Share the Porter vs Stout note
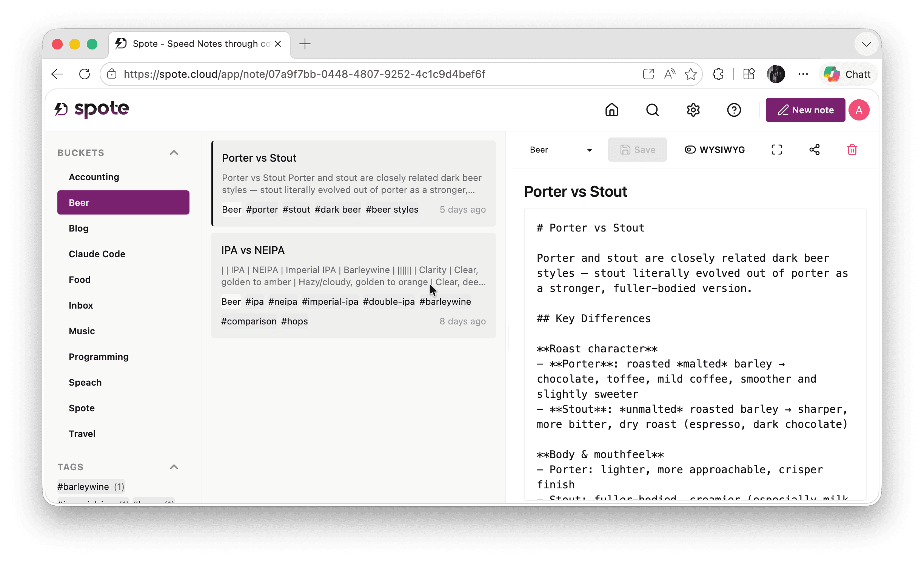Image resolution: width=924 pixels, height=562 pixels. click(x=814, y=150)
